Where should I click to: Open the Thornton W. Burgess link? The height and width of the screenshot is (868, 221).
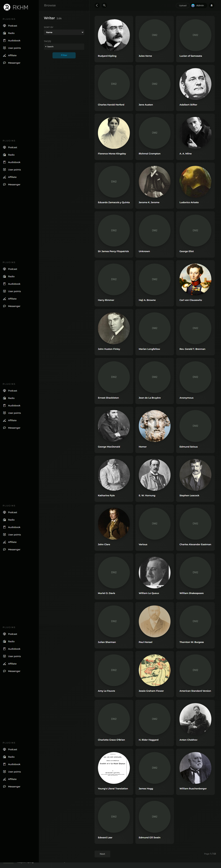[192, 642]
